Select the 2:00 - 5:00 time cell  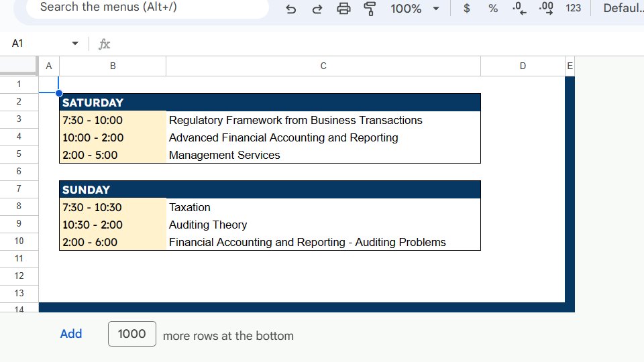113,155
